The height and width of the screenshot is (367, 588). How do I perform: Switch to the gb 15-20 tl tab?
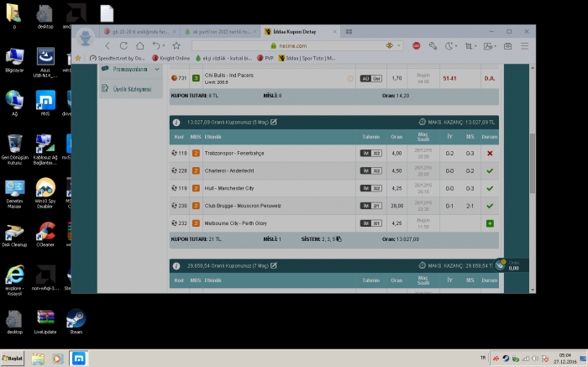tap(139, 31)
